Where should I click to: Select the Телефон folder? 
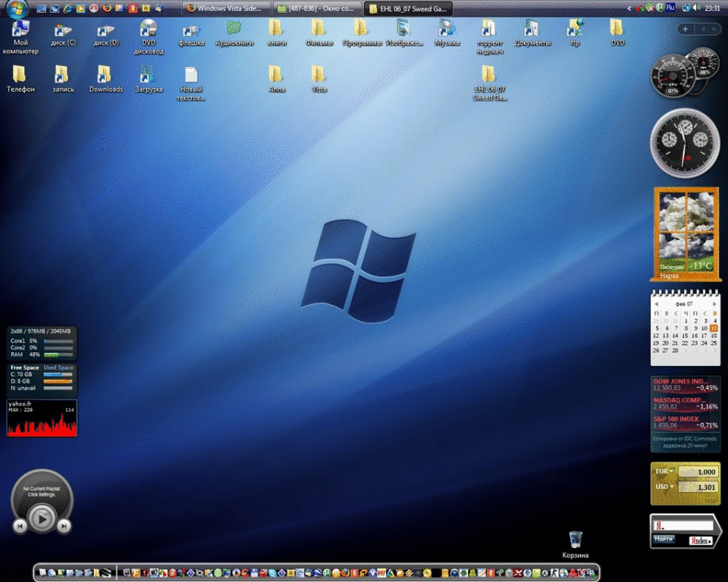point(20,80)
